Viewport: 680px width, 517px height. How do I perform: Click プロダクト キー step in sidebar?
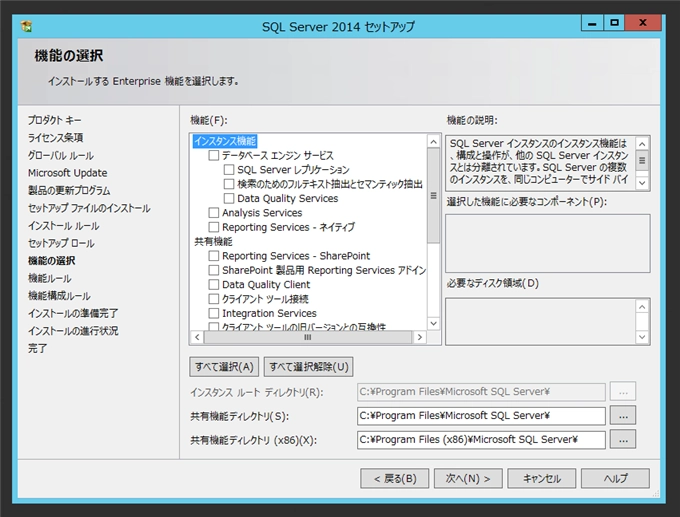[55, 120]
